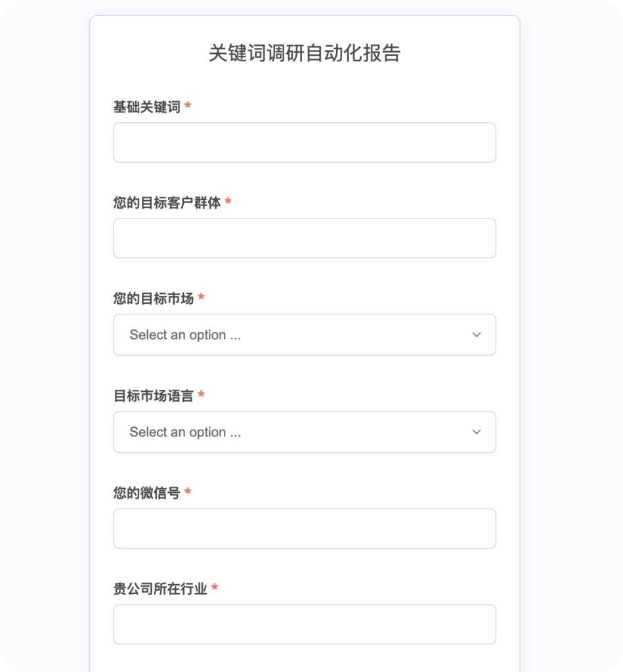The height and width of the screenshot is (672, 623).
Task: Select the 贵公司所在行业 input field
Action: click(x=304, y=624)
